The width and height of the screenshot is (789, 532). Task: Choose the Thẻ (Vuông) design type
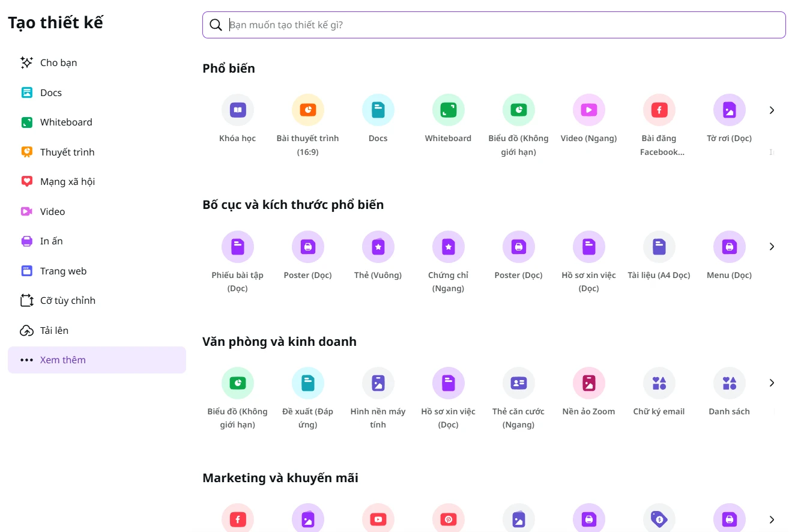click(x=378, y=247)
